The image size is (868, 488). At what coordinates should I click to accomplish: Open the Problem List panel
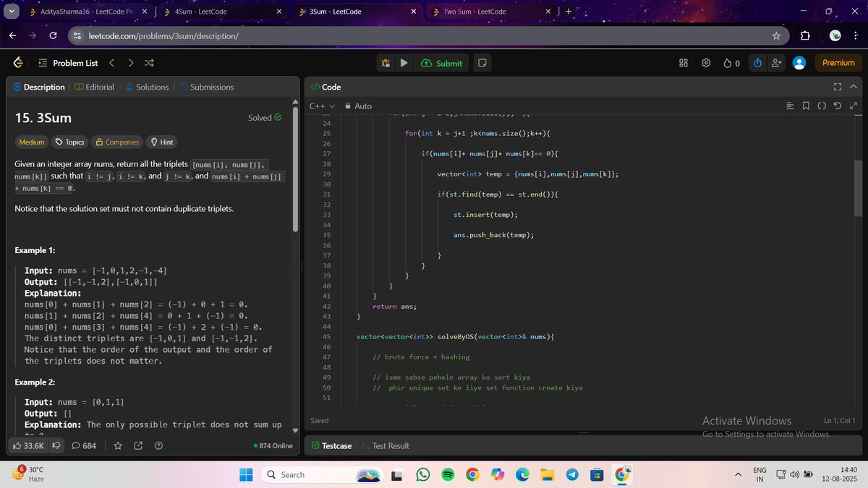[x=68, y=63]
